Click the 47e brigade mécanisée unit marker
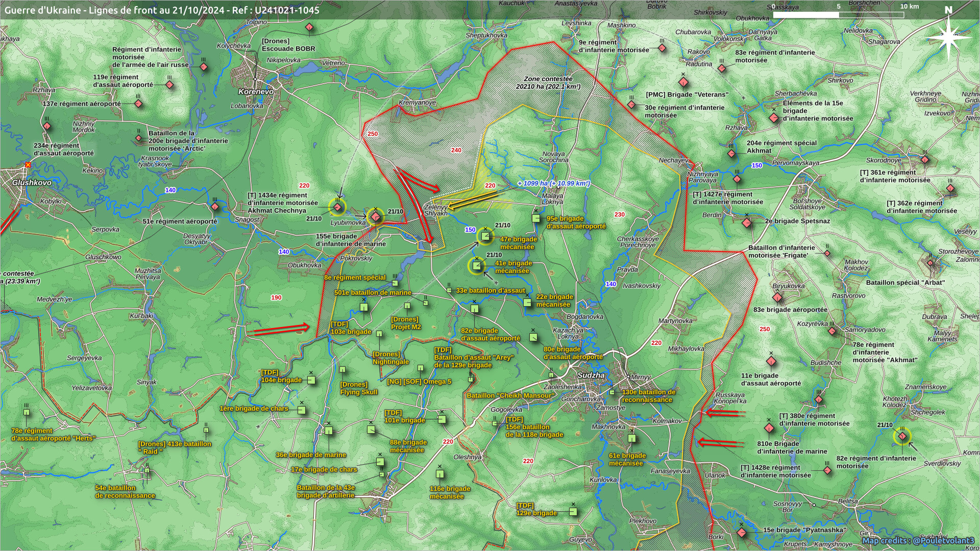The width and height of the screenshot is (980, 551). (x=485, y=236)
